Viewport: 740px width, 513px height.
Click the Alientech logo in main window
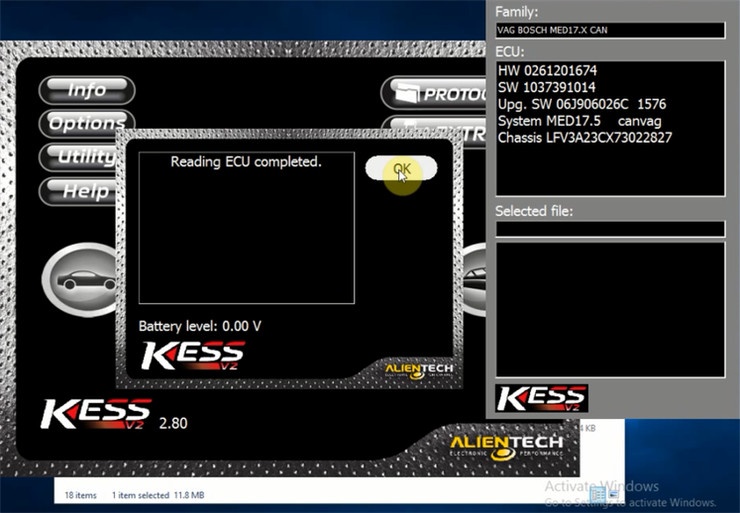point(505,444)
